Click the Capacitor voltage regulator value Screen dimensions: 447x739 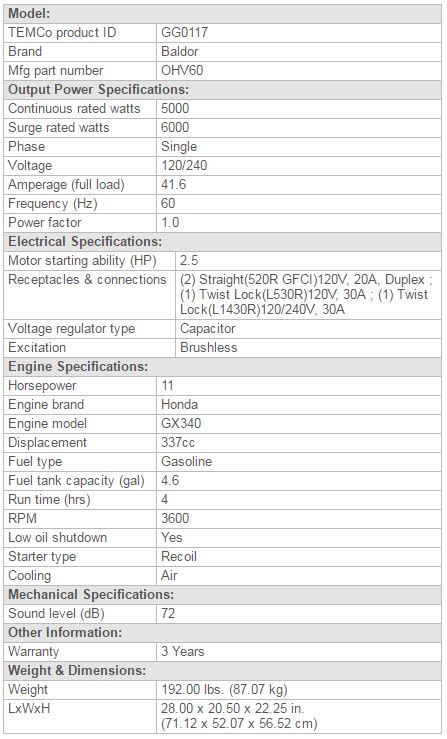pos(207,328)
